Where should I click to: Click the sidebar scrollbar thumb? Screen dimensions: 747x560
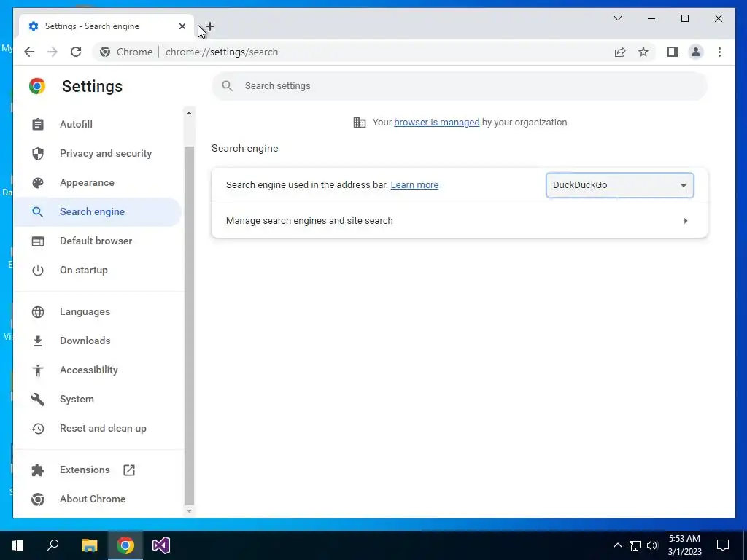point(189,325)
